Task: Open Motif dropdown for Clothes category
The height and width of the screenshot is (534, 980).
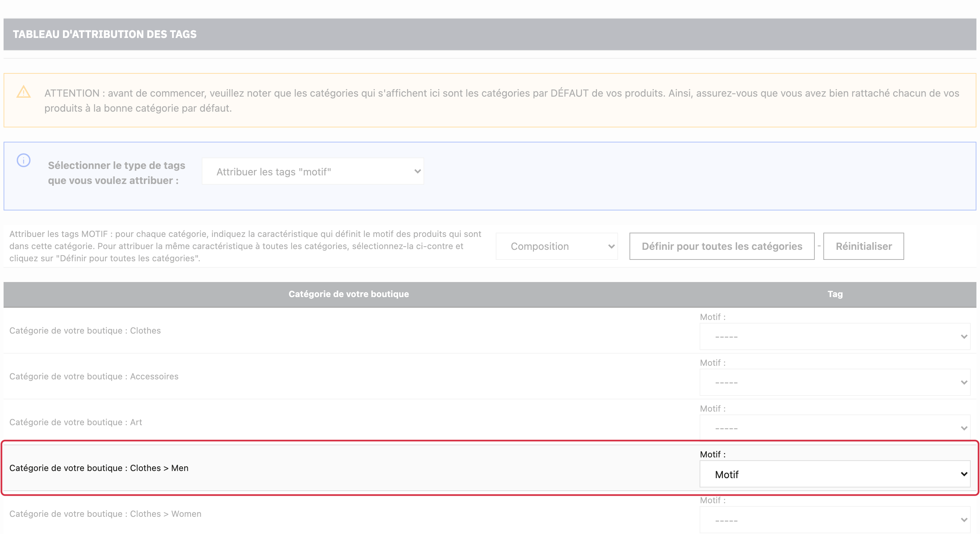Action: coord(835,336)
